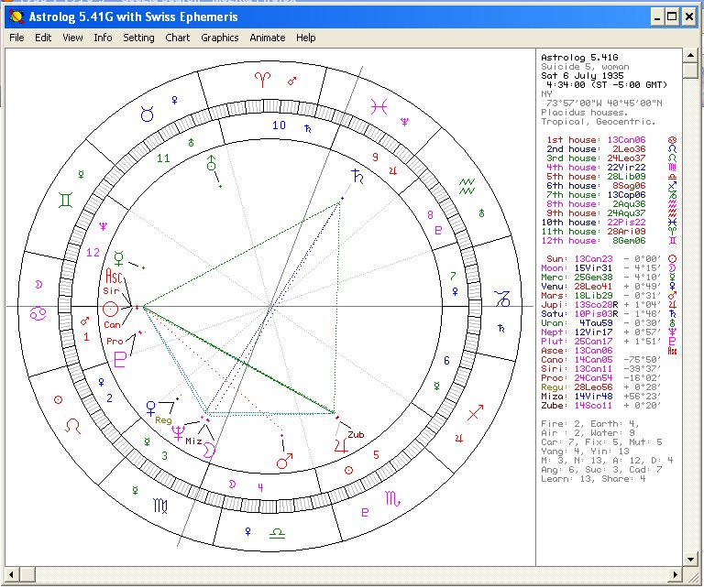Minimize the Astrolog window

(657, 17)
